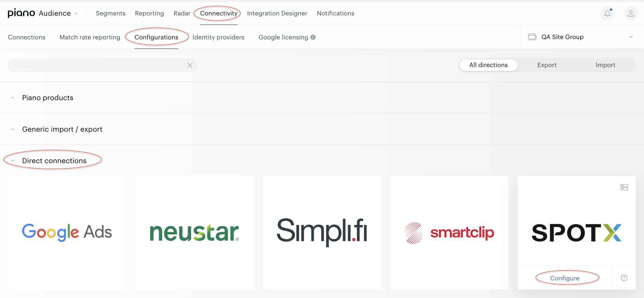Click the SpotX Configure button
This screenshot has height=298, width=644.
(565, 278)
